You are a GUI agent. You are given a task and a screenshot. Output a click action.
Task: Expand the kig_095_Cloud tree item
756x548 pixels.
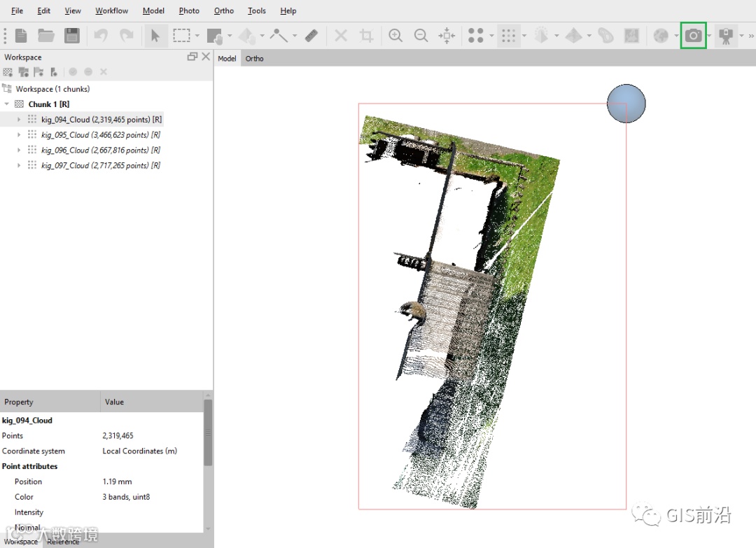click(x=19, y=135)
